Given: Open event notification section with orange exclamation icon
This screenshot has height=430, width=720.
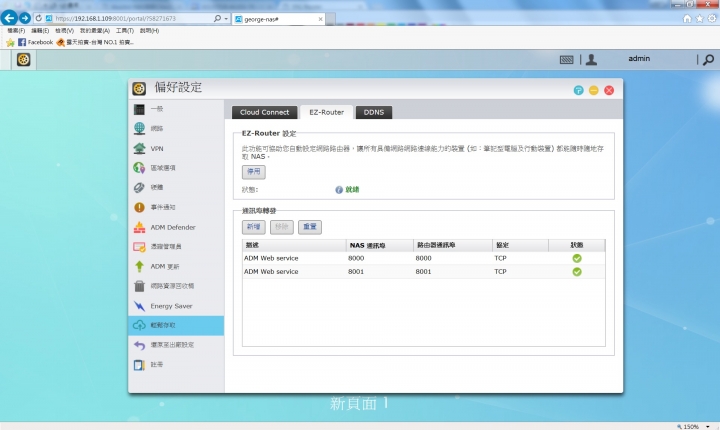Looking at the screenshot, I should [176, 207].
